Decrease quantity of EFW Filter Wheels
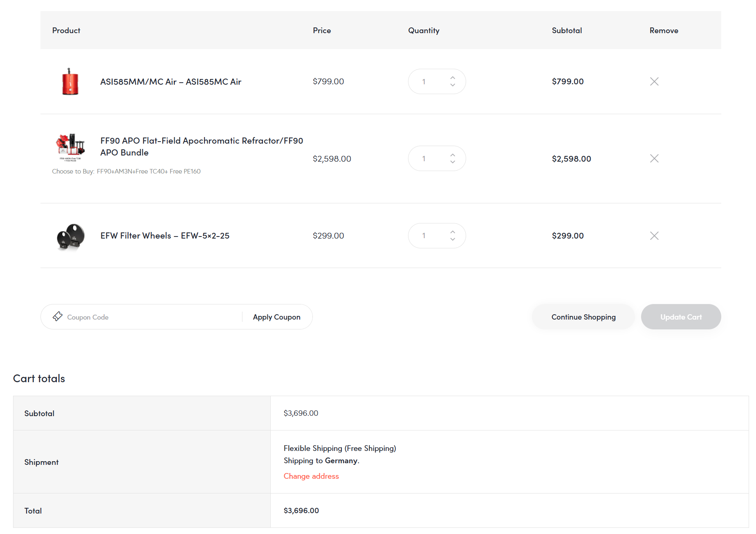Screen dimensions: 756x534 coord(453,239)
